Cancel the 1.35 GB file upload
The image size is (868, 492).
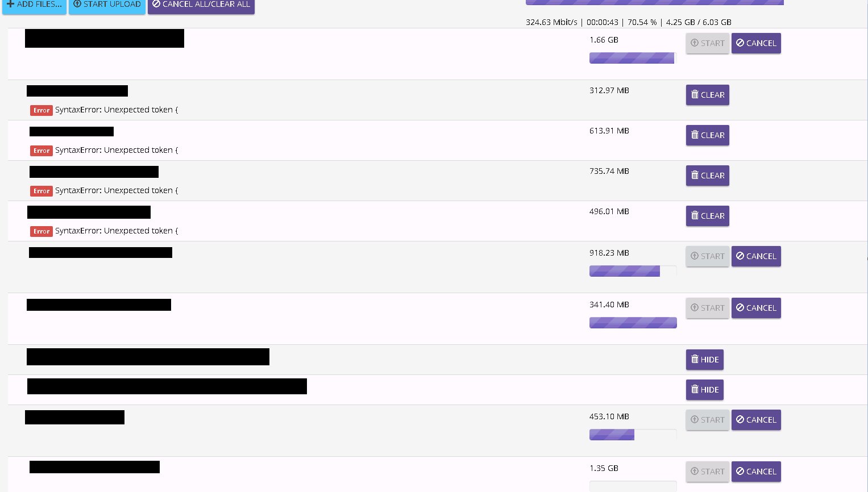756,472
